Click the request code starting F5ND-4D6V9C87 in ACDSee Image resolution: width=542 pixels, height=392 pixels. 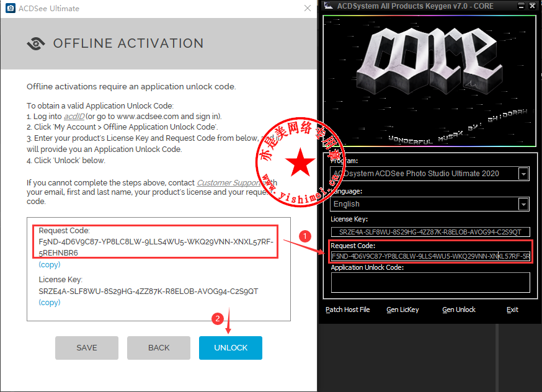tap(156, 247)
